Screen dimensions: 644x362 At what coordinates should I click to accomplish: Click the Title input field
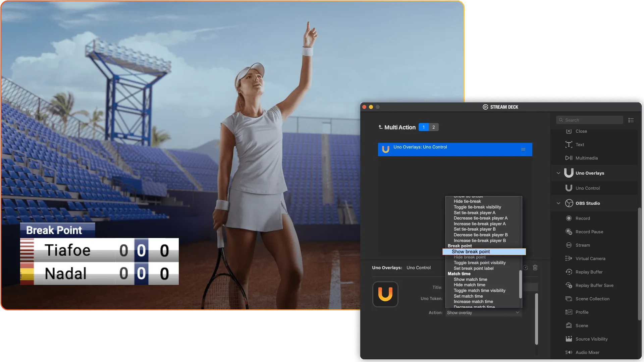pos(530,287)
